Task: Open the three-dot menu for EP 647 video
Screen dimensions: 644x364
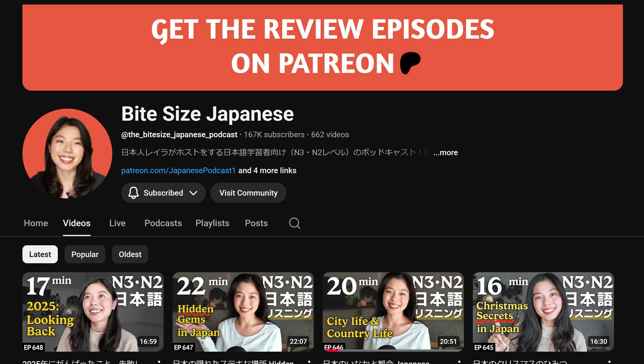Action: (x=309, y=362)
